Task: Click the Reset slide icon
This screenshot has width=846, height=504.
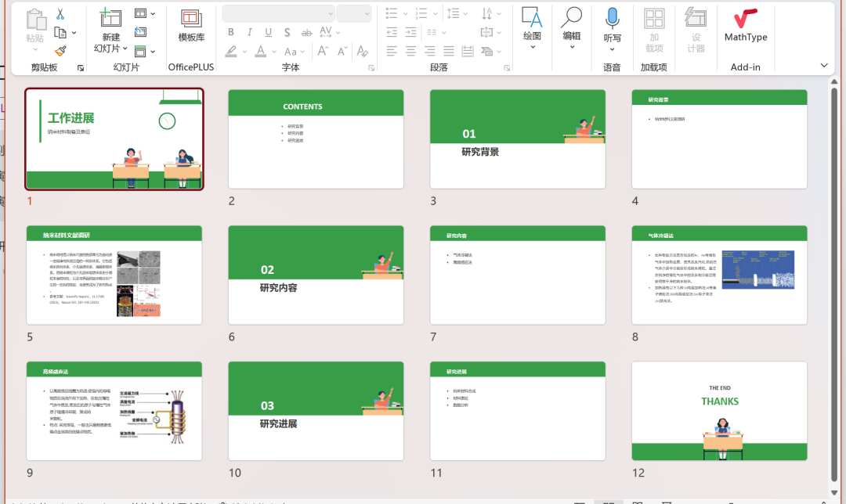Action: pos(140,32)
